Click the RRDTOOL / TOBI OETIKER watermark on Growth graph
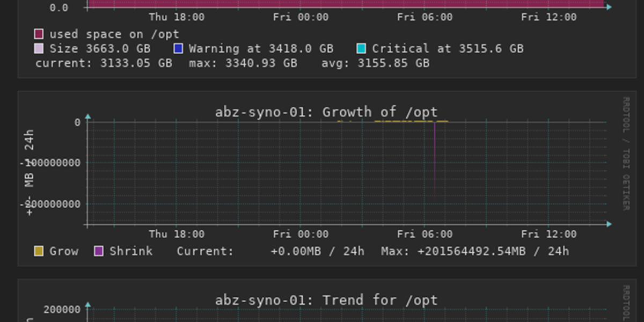644x322 pixels. pyautogui.click(x=625, y=154)
